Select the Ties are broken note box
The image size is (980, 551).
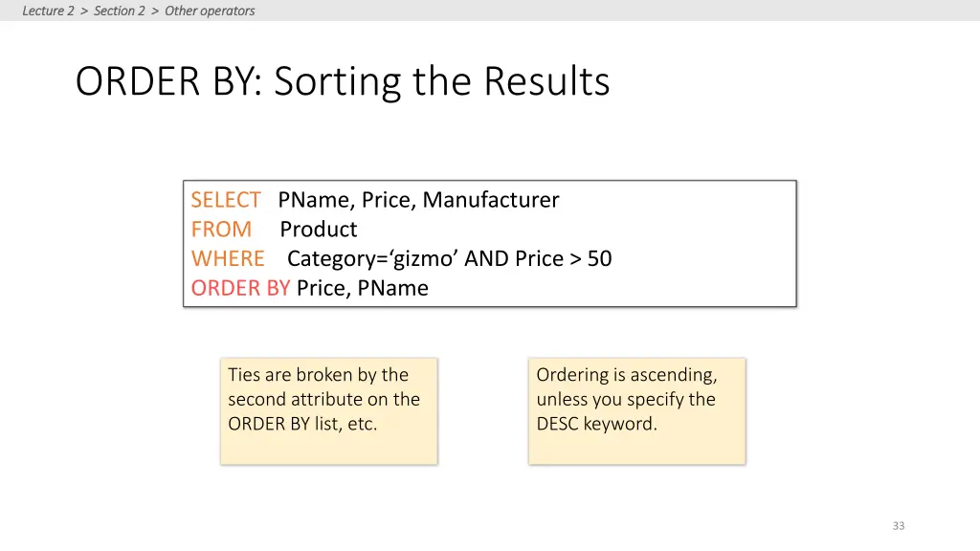329,411
